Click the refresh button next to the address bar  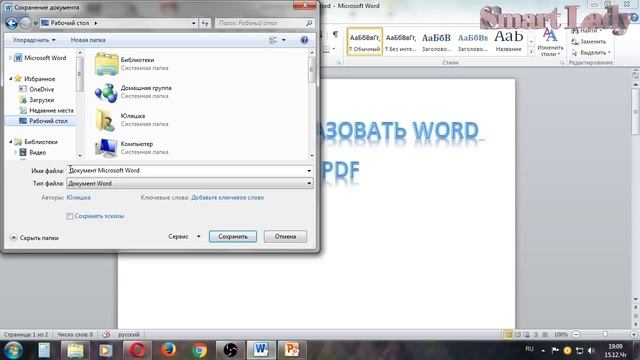point(205,23)
